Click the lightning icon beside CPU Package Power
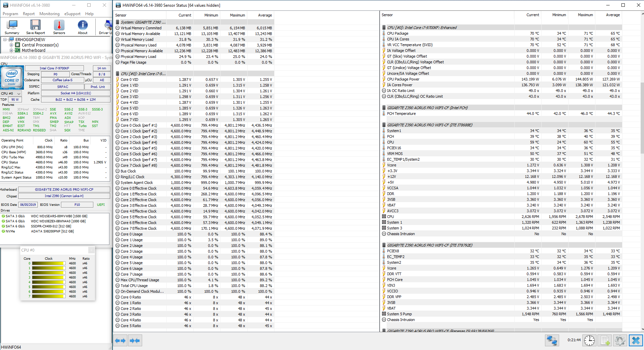 click(384, 79)
